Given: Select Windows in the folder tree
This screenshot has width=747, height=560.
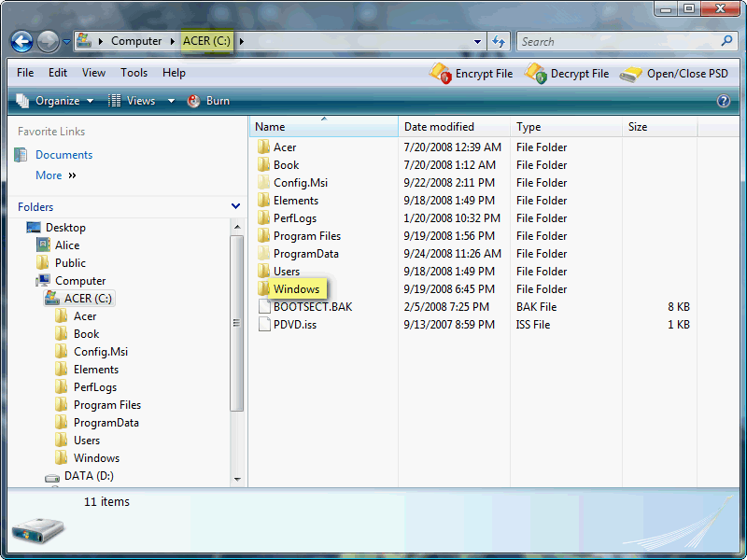Looking at the screenshot, I should tap(96, 458).
